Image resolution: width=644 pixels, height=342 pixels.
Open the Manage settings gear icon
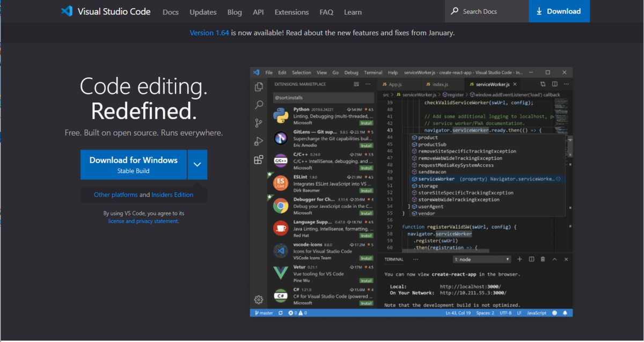259,300
